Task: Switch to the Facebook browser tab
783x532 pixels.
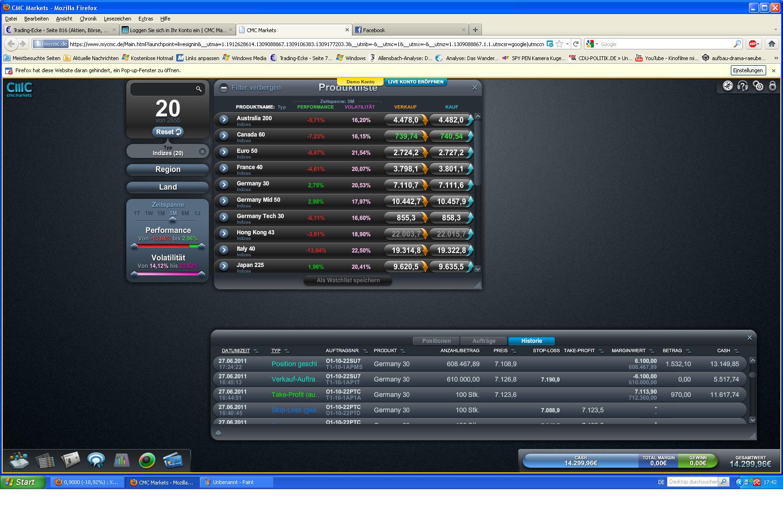Action: coord(410,30)
